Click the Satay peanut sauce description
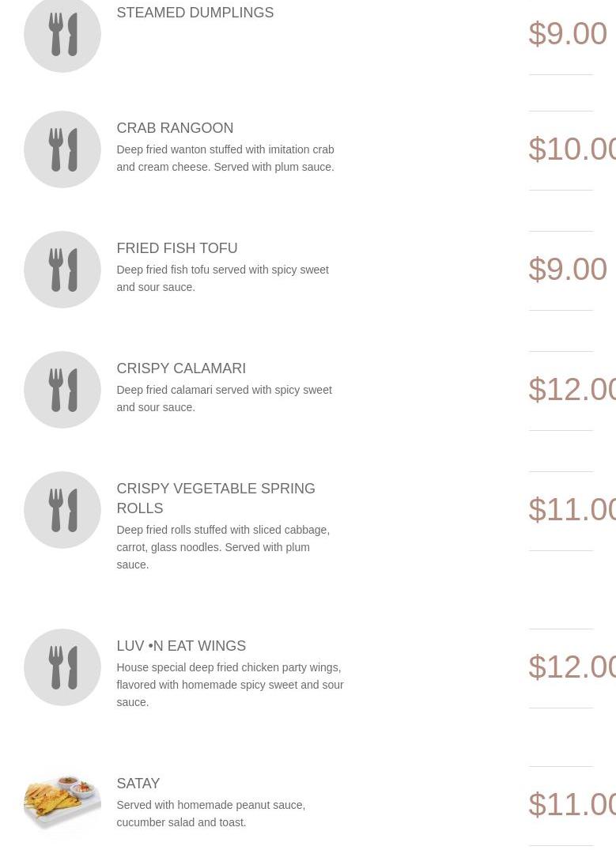 pyautogui.click(x=210, y=814)
